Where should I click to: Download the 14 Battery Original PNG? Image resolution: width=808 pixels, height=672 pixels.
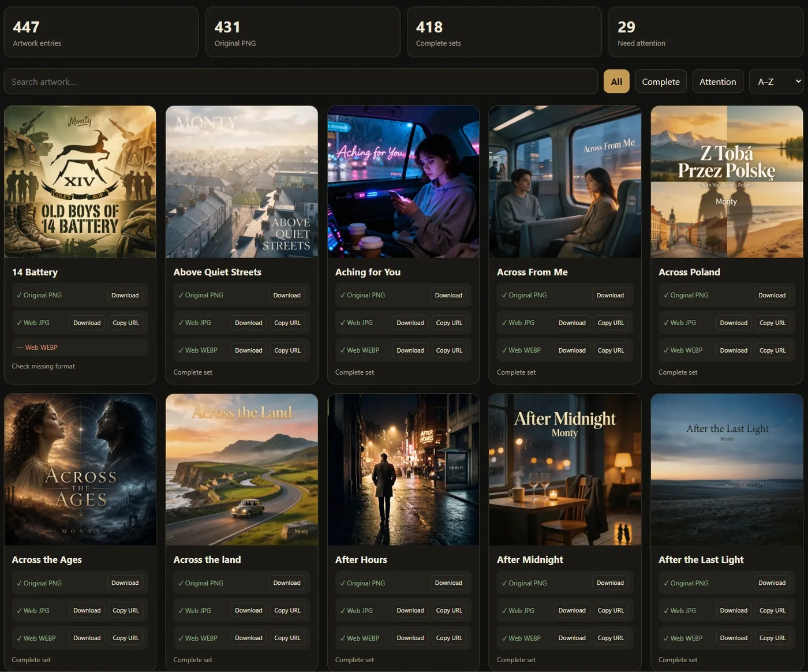pos(125,295)
